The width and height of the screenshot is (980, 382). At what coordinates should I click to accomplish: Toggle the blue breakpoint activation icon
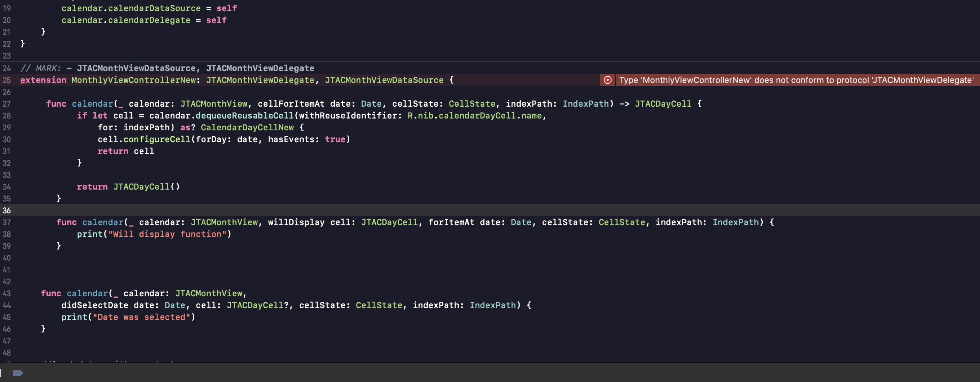click(18, 373)
